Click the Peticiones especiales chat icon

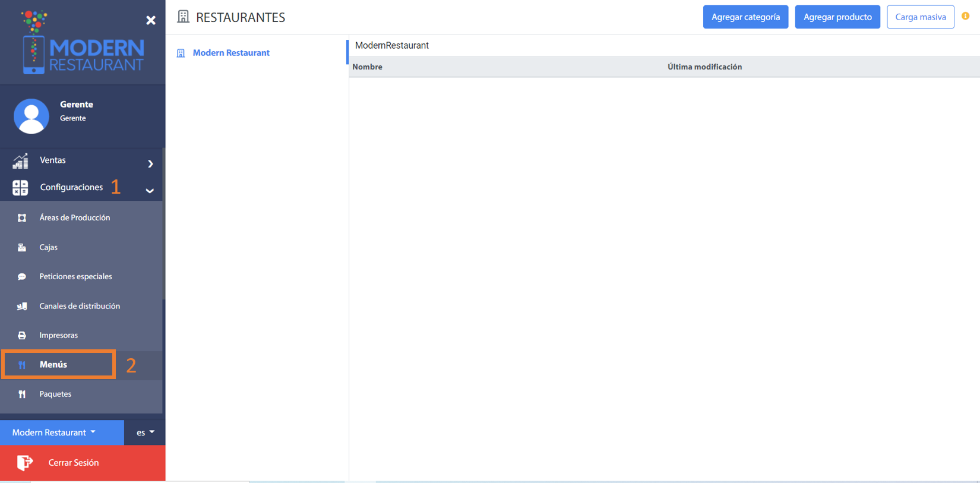(22, 277)
